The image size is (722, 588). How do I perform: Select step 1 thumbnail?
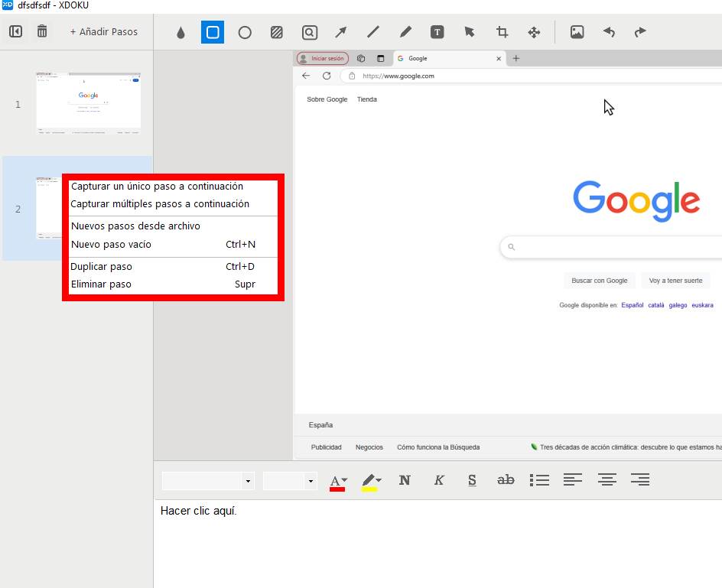[89, 103]
